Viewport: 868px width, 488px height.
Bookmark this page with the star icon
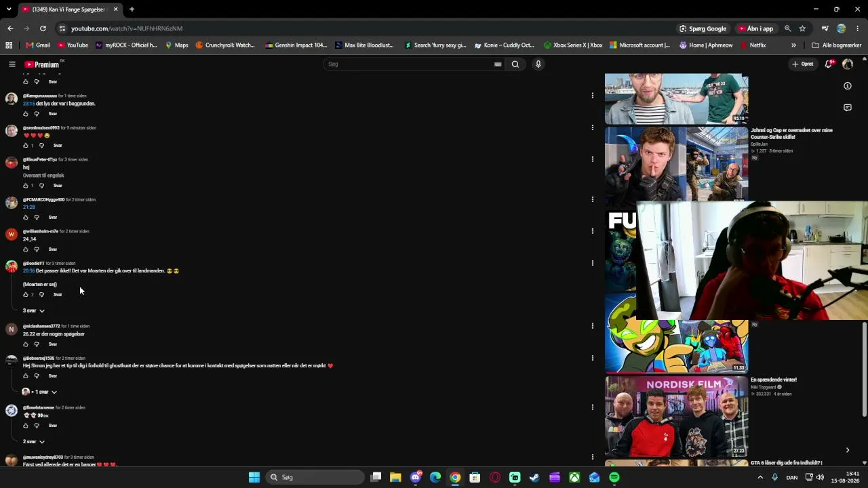[x=802, y=28]
